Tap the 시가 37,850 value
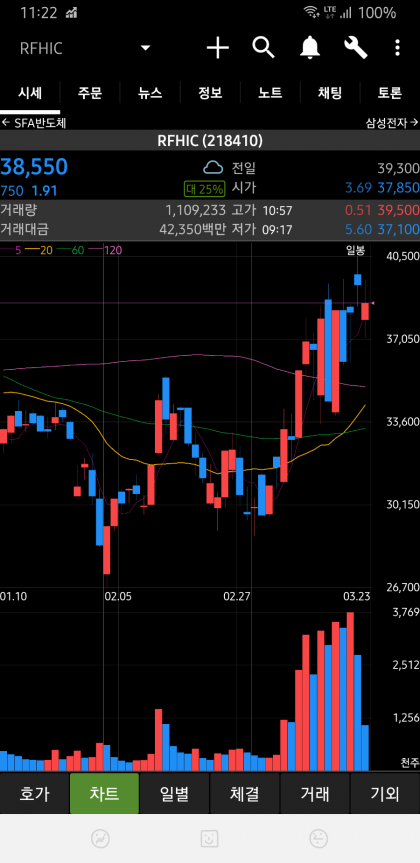The image size is (420, 863). coord(399,188)
